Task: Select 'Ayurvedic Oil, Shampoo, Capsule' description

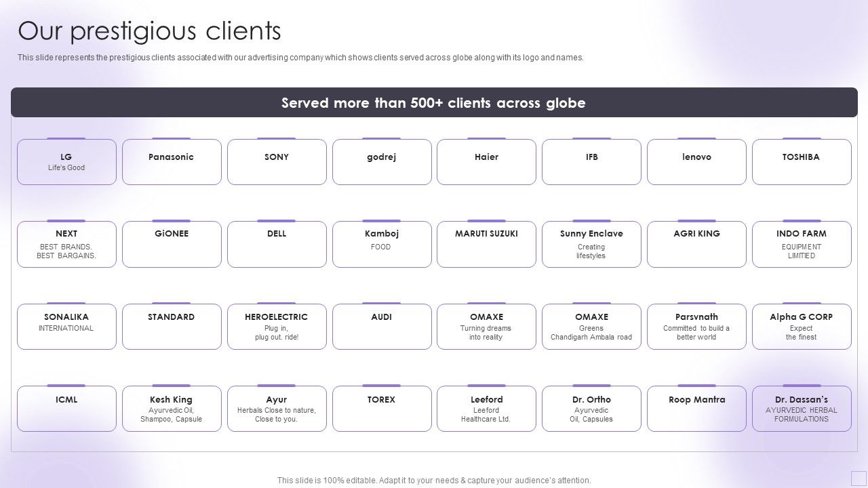Action: [172, 415]
